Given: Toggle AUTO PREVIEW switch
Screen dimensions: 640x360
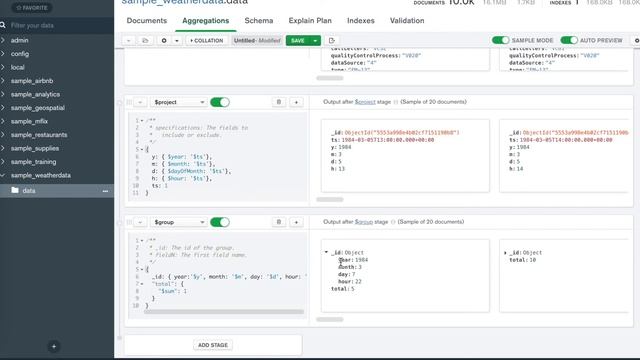Looking at the screenshot, I should point(569,40).
